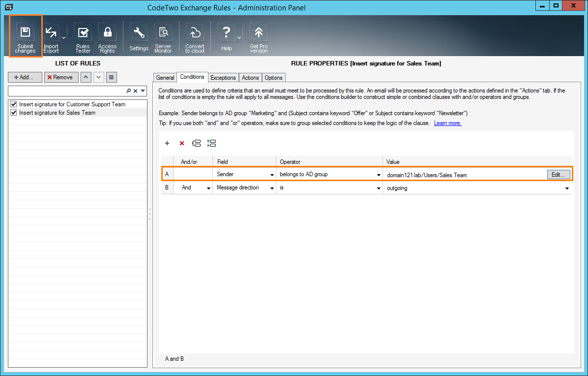Open the Sender field dropdown
The image size is (588, 376).
point(272,175)
